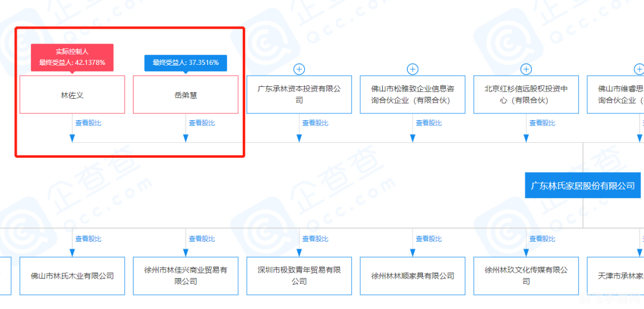
Task: Open 深圳市极致青年贸易有限公司 subsidiary node
Action: pos(299,276)
